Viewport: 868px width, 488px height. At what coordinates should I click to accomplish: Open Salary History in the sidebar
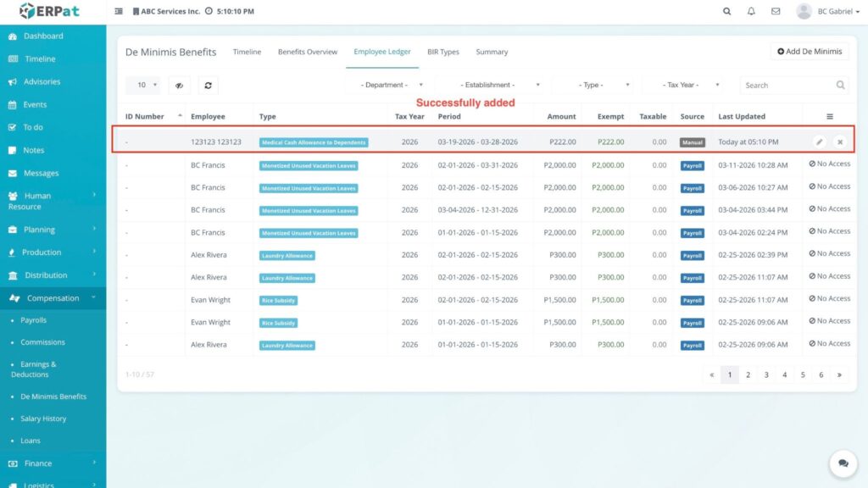(43, 419)
